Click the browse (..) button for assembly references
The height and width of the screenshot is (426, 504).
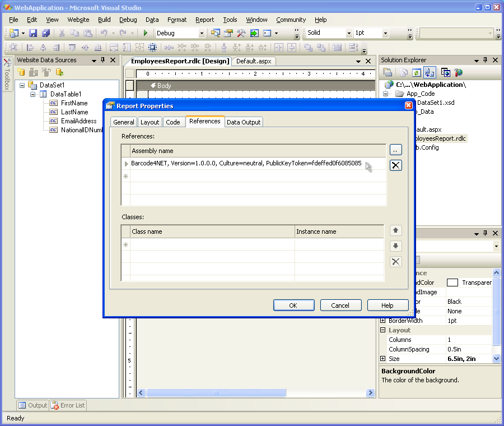pyautogui.click(x=395, y=150)
